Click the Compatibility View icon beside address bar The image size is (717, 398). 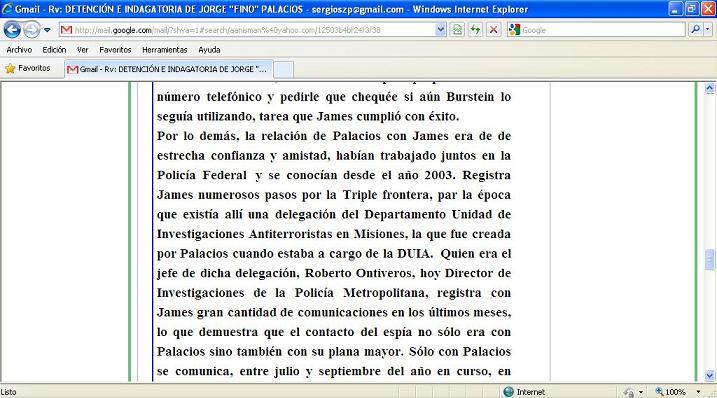click(x=457, y=30)
